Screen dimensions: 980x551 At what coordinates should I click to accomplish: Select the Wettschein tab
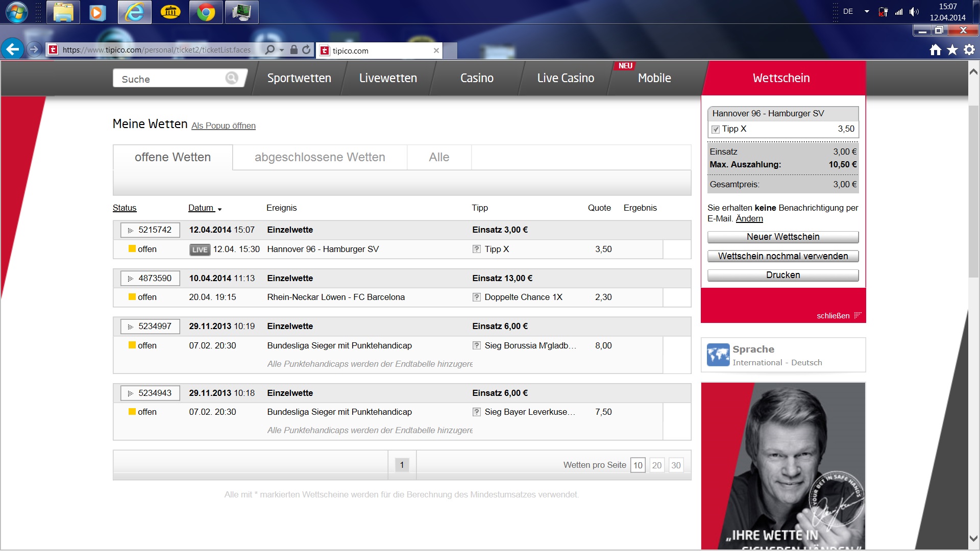point(781,78)
